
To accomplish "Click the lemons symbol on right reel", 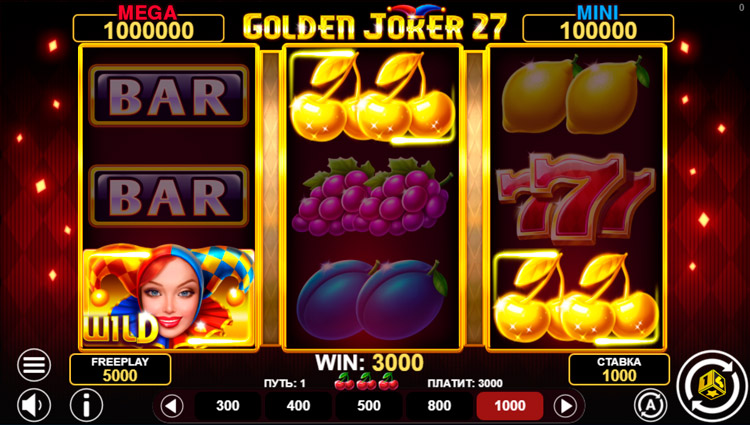I will point(576,95).
